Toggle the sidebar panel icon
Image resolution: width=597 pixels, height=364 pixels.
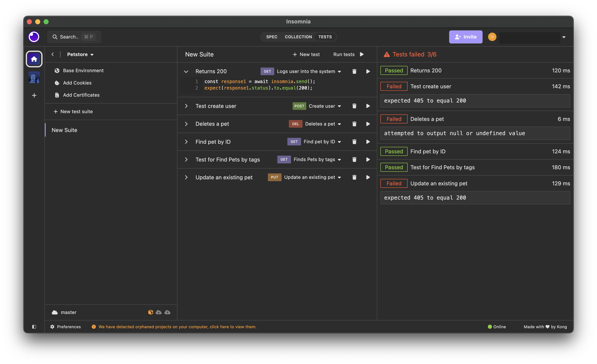pos(34,327)
